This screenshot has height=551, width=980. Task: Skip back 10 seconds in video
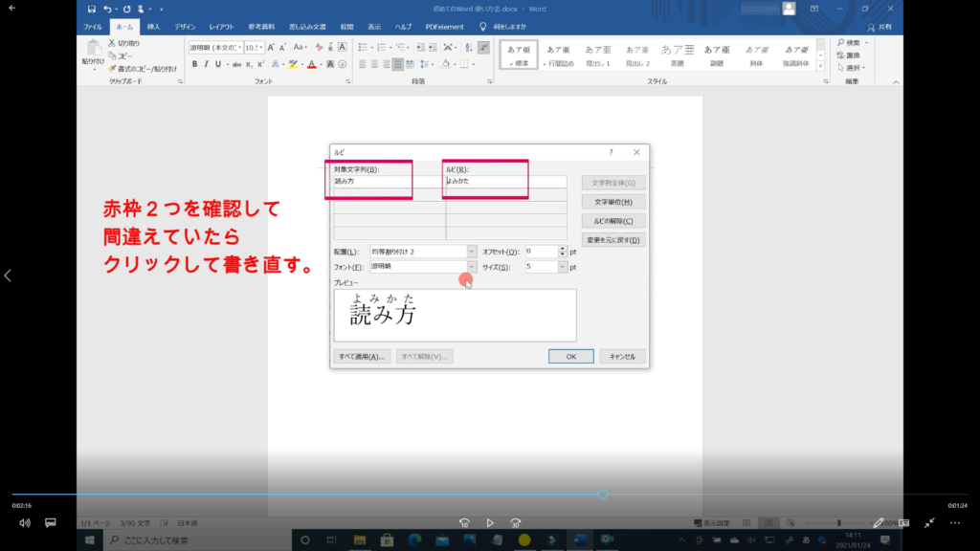464,523
